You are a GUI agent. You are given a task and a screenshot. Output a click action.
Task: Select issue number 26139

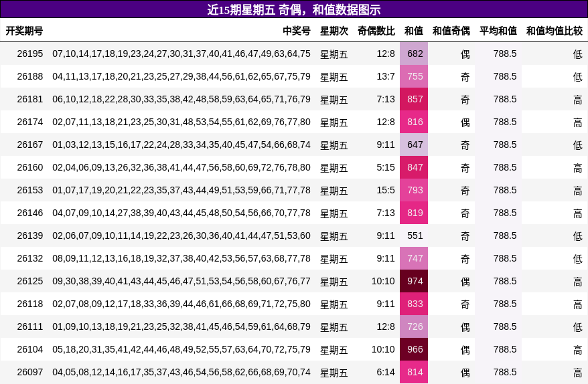tap(30, 235)
